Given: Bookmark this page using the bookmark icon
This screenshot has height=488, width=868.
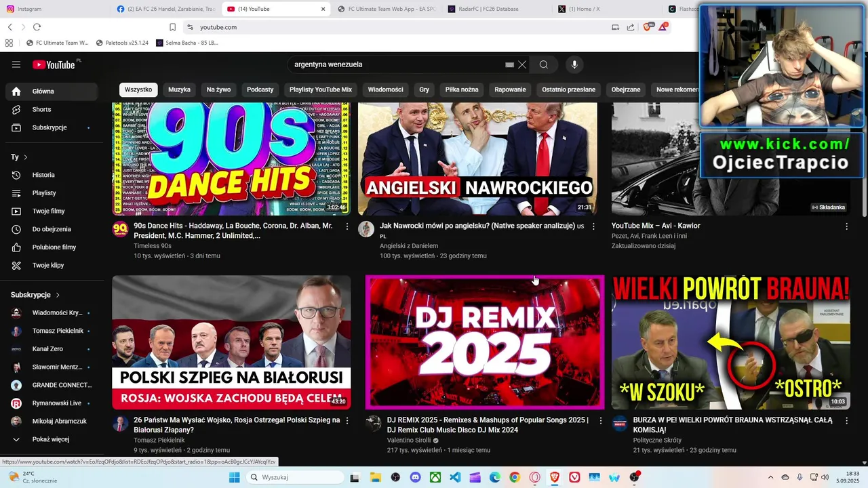Looking at the screenshot, I should [x=172, y=27].
